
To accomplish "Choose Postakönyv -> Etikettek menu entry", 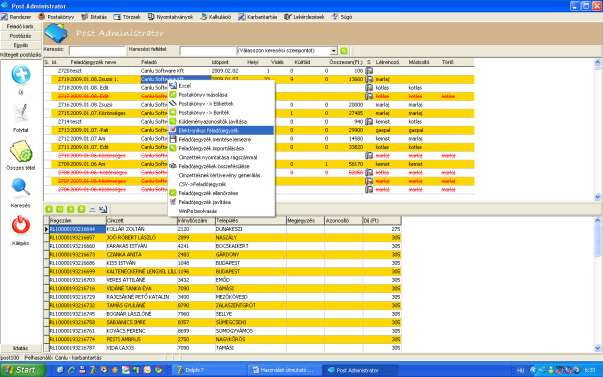I will tap(221, 103).
